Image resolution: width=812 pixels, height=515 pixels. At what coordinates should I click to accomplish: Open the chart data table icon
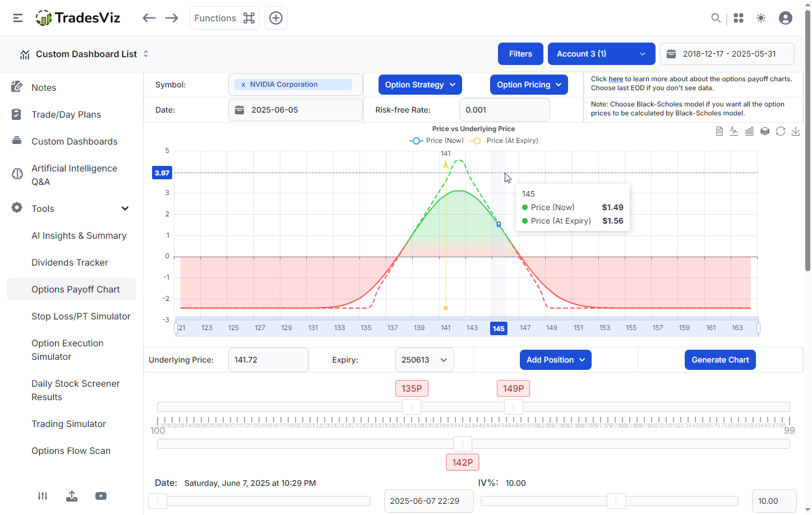coord(719,131)
